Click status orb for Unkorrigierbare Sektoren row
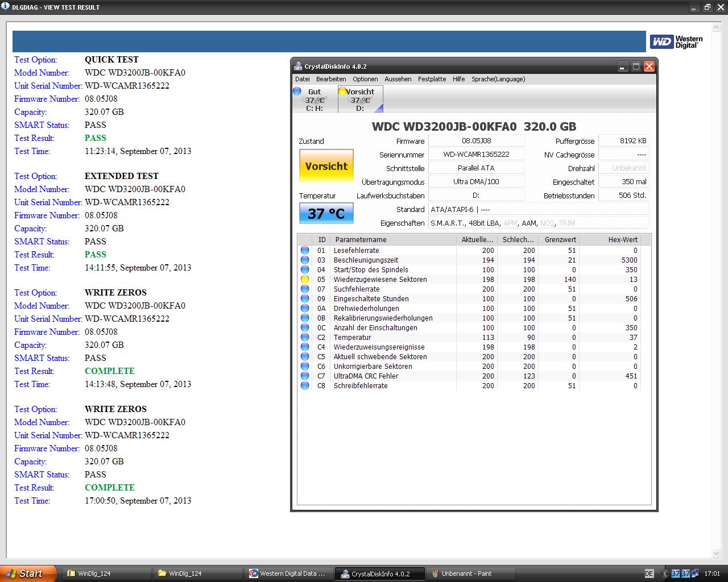728x582 pixels. click(305, 366)
